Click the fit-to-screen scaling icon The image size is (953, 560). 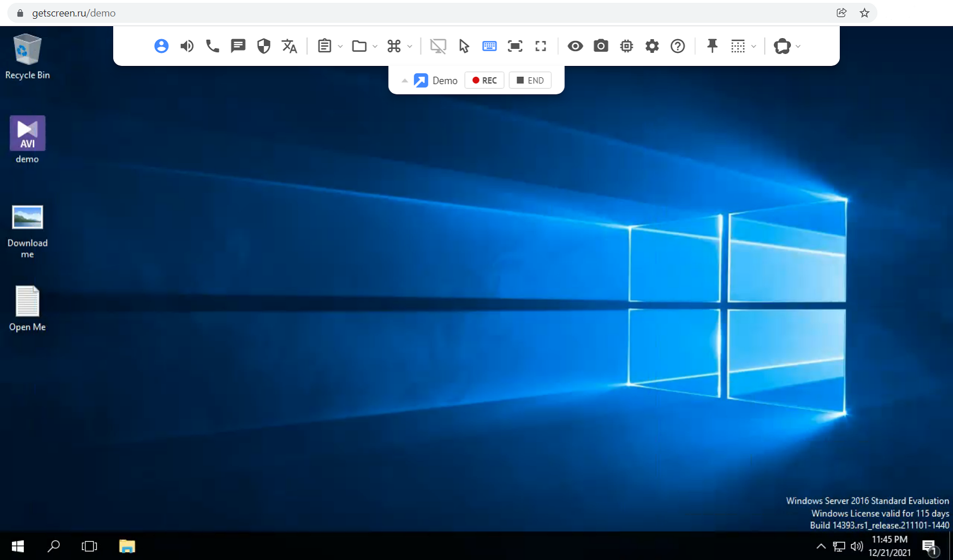(515, 46)
